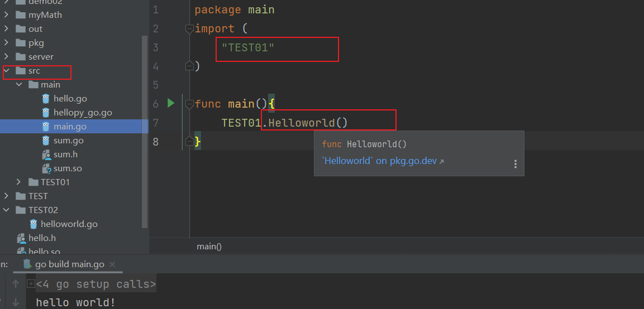
Task: Expand the folded go setup calls
Action: point(30,283)
